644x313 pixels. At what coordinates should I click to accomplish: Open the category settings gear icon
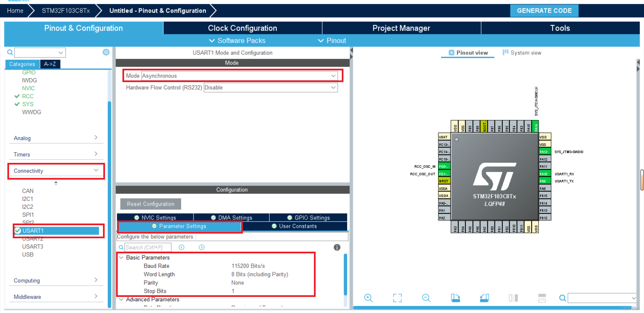tap(106, 52)
